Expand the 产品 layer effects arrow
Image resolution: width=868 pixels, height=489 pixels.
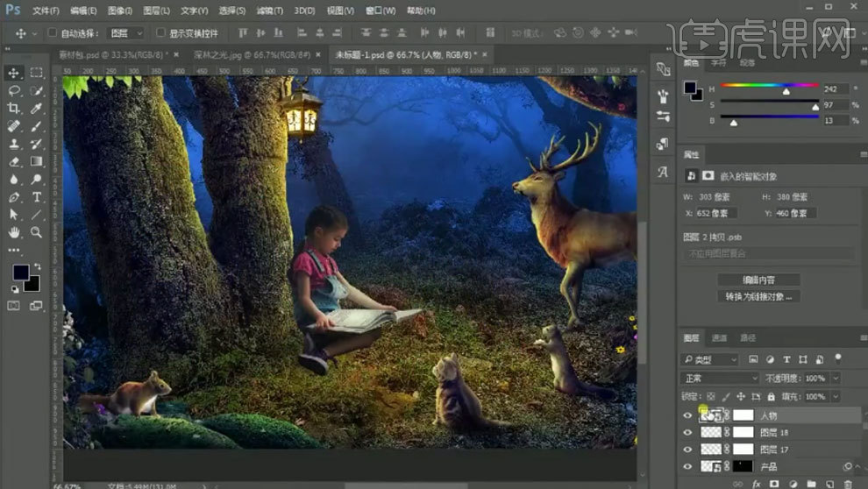[x=857, y=467]
